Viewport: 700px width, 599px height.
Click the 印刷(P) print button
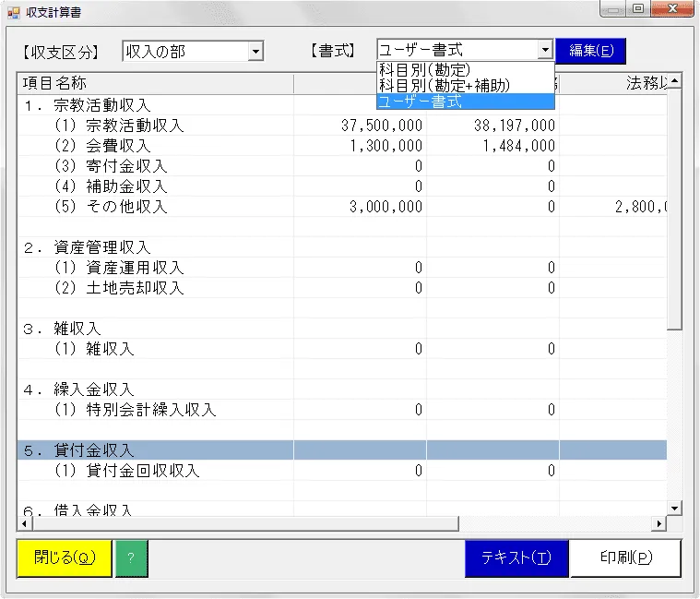click(x=625, y=557)
